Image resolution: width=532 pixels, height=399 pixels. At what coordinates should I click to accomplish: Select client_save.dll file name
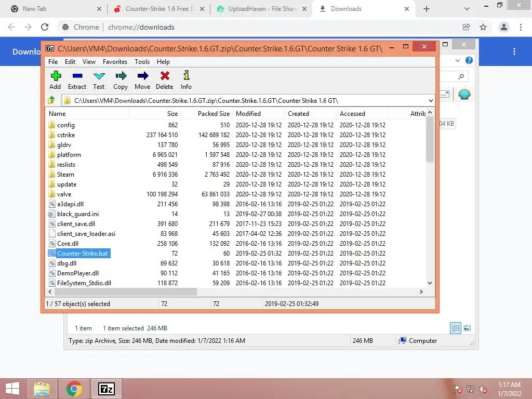(76, 224)
